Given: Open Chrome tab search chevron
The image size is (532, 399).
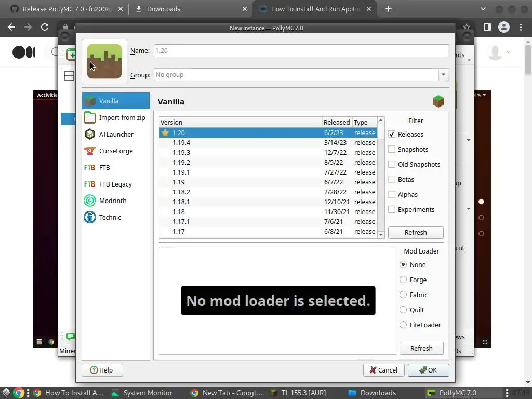Looking at the screenshot, I should [x=483, y=9].
